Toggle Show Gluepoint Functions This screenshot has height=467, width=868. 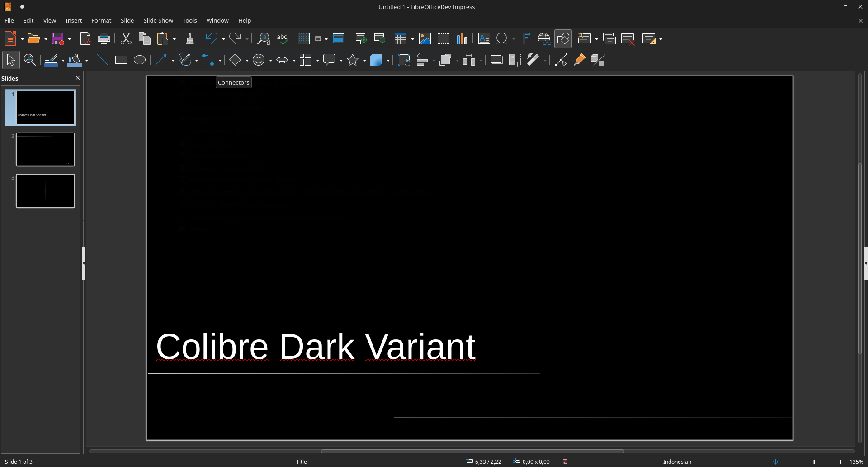coord(580,60)
